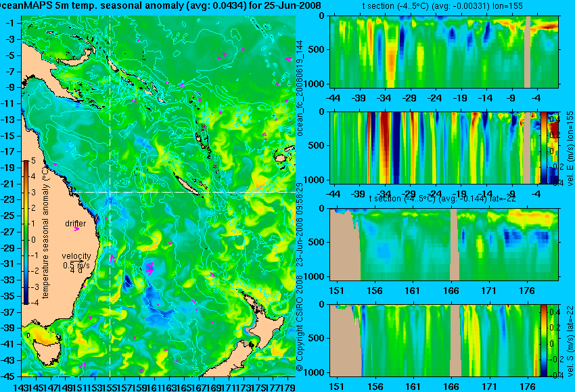Select the vel. E (m/s) color bar
This screenshot has height=392, width=575.
[544, 148]
